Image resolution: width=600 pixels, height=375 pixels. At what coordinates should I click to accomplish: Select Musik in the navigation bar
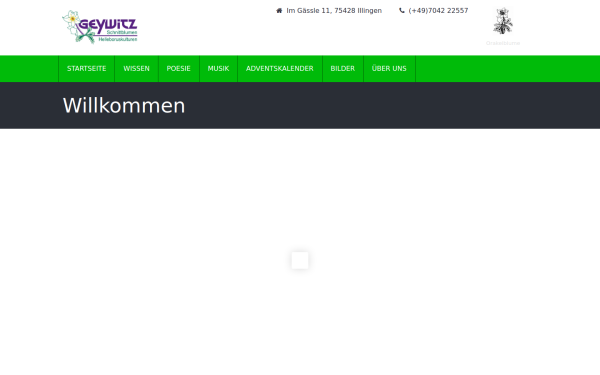[x=218, y=68]
